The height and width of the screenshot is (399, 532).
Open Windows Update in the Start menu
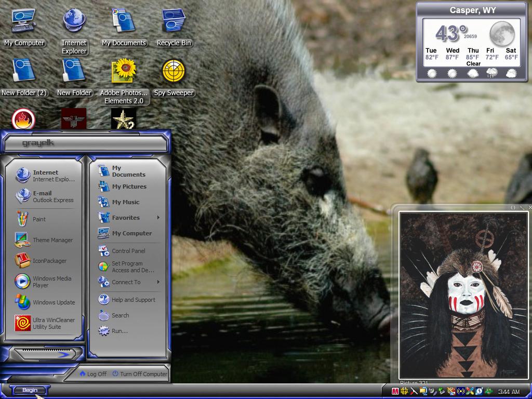[x=44, y=302]
